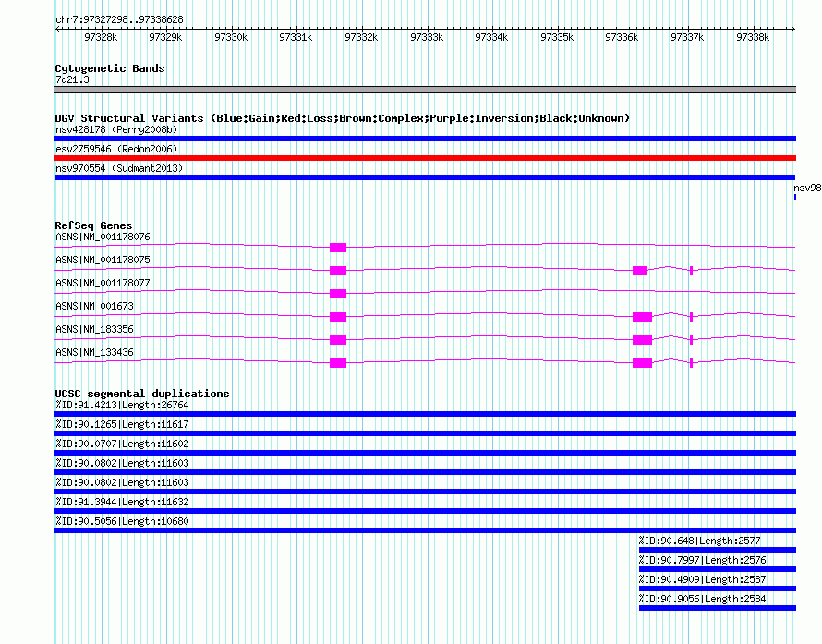Viewport: 822px width, 644px height.
Task: Open transcript ASNS|NM_001178077 label
Action: pos(103,283)
